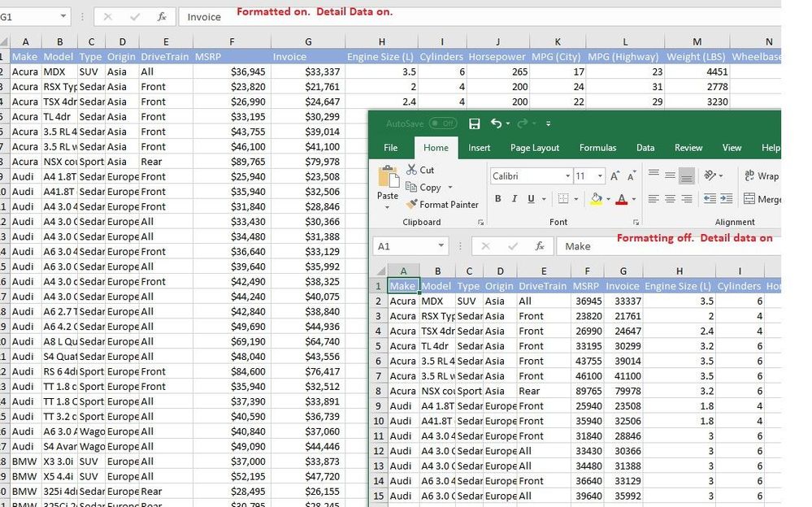Open the Formulas ribbon tab
The image size is (812, 507).
[x=597, y=148]
